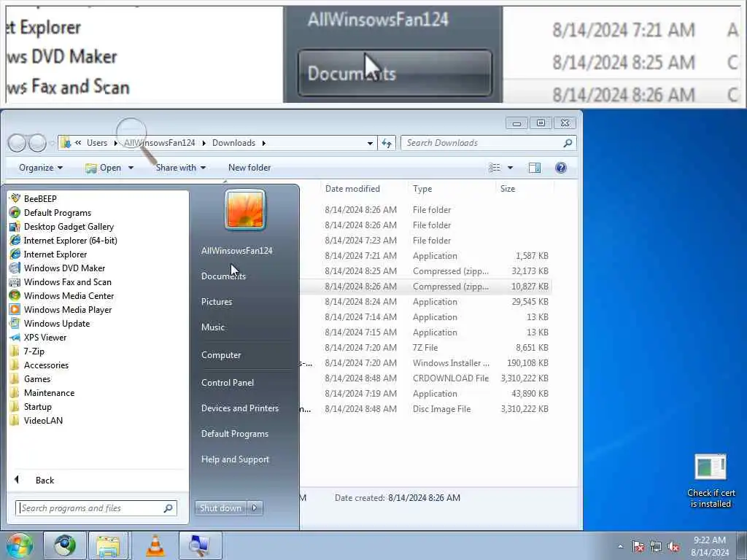This screenshot has width=747, height=560.
Task: Open Windows Media Center
Action: (69, 296)
